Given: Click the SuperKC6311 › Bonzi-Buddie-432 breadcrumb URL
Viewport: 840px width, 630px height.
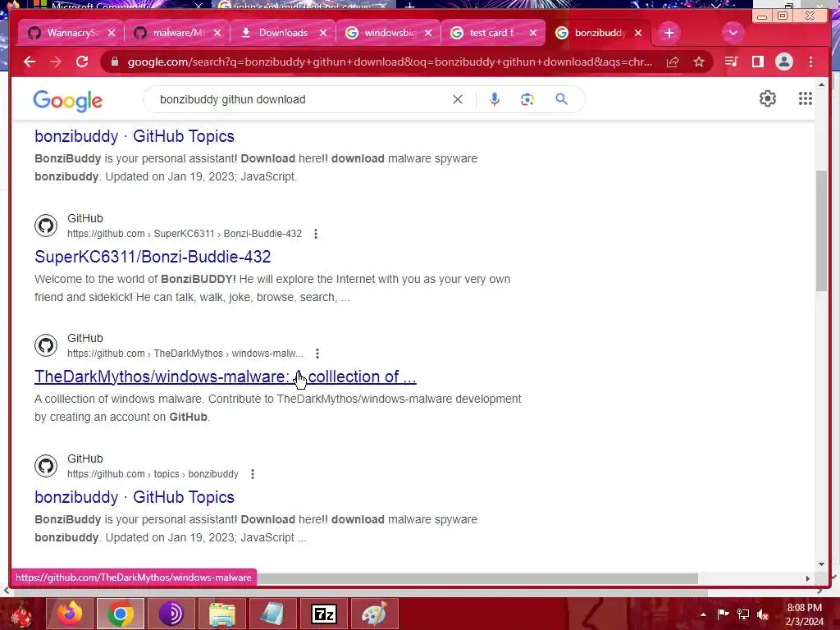Looking at the screenshot, I should (x=185, y=234).
